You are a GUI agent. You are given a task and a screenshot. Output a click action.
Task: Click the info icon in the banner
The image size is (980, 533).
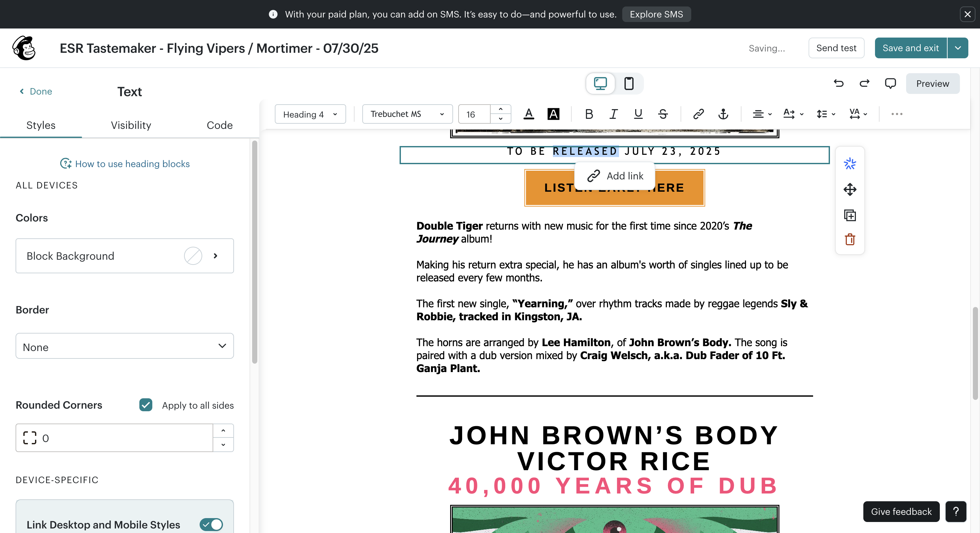point(273,14)
